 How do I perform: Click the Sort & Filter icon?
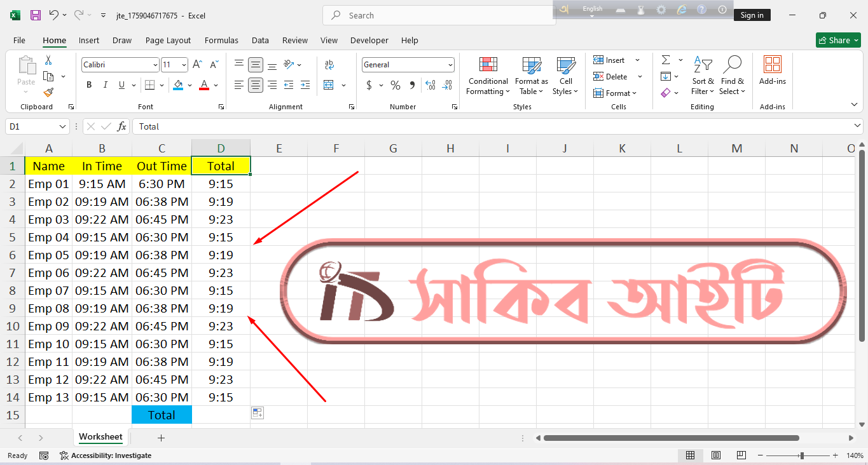click(703, 65)
